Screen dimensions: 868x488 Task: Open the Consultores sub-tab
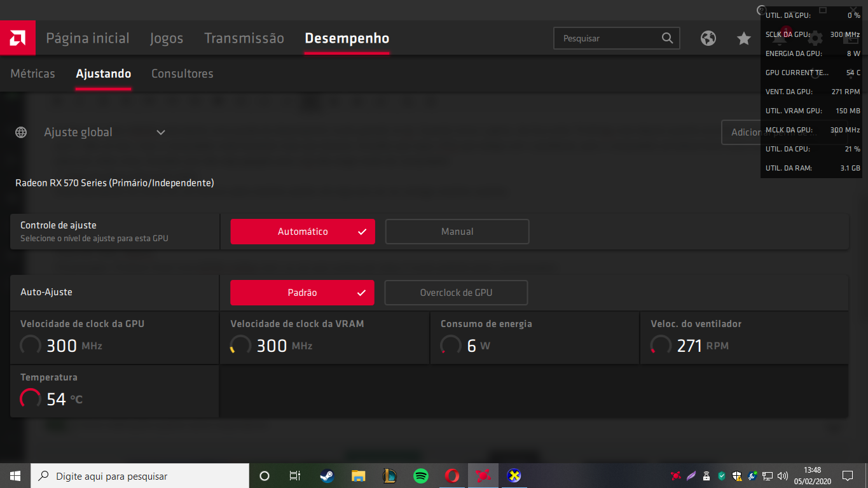point(183,74)
